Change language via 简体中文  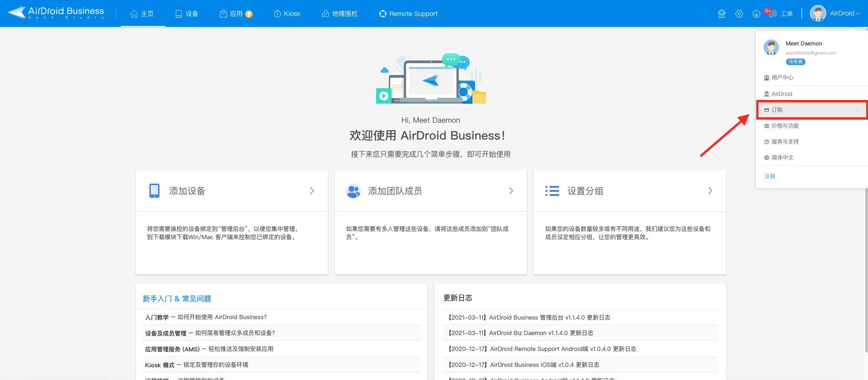(x=812, y=158)
